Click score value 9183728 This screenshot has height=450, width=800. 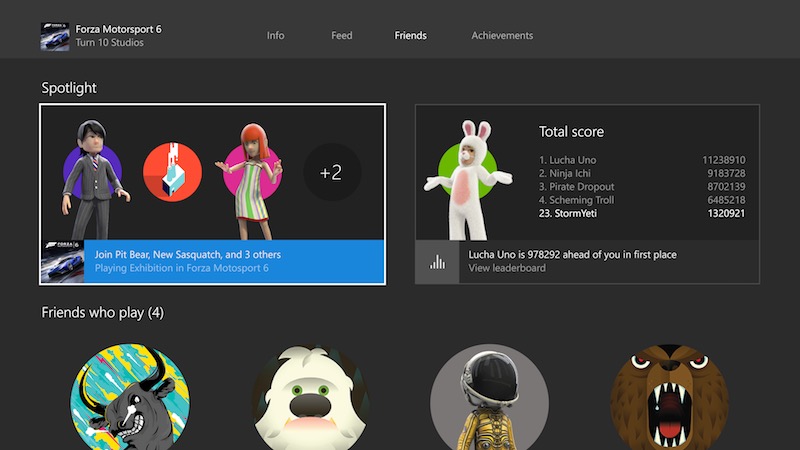pyautogui.click(x=726, y=173)
